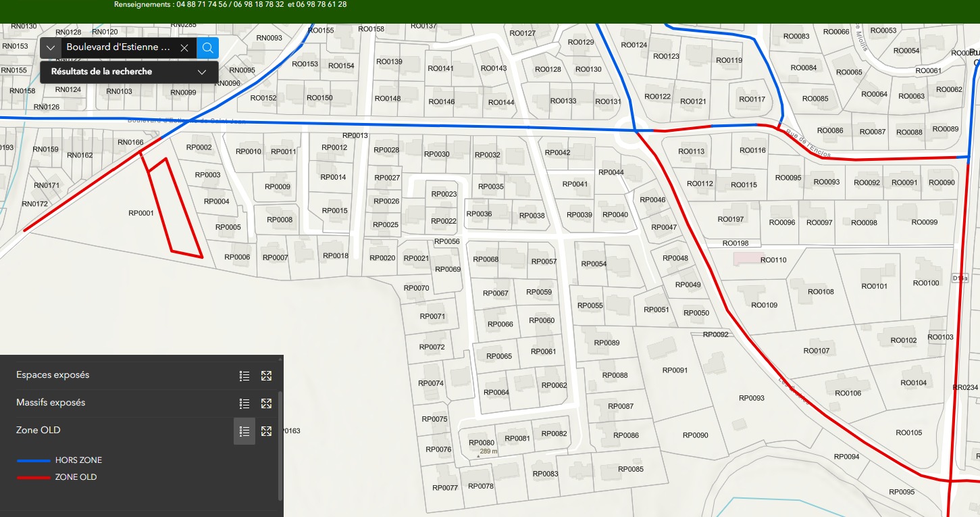Show legend for Espaces exposés layer
The height and width of the screenshot is (517, 980).
[244, 376]
